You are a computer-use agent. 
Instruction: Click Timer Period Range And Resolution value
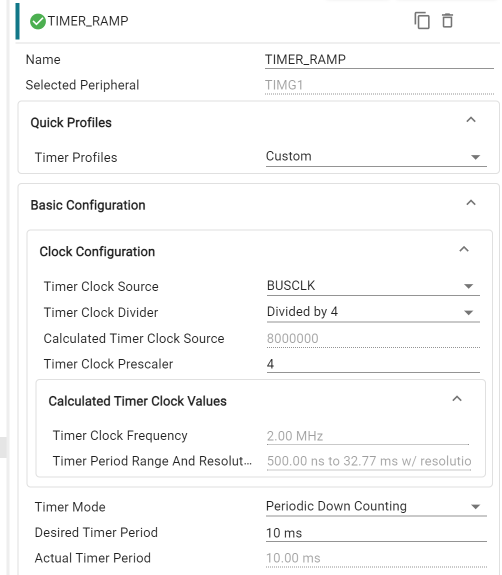coord(369,461)
